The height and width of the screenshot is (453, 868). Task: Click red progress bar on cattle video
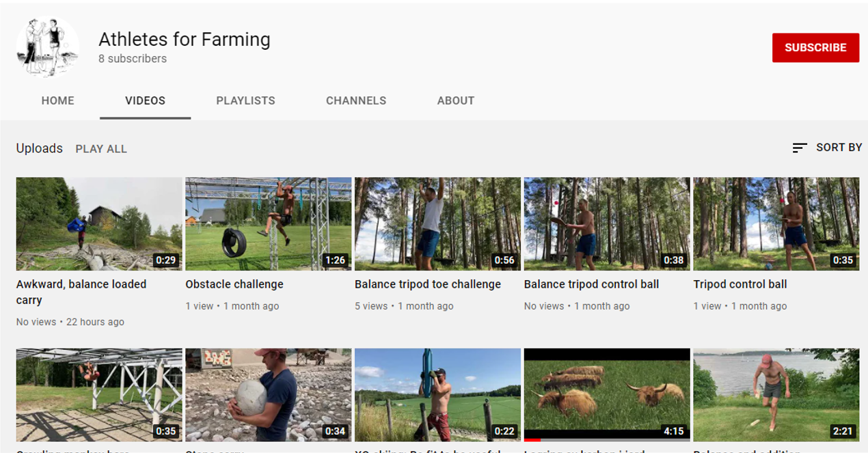pyautogui.click(x=532, y=440)
